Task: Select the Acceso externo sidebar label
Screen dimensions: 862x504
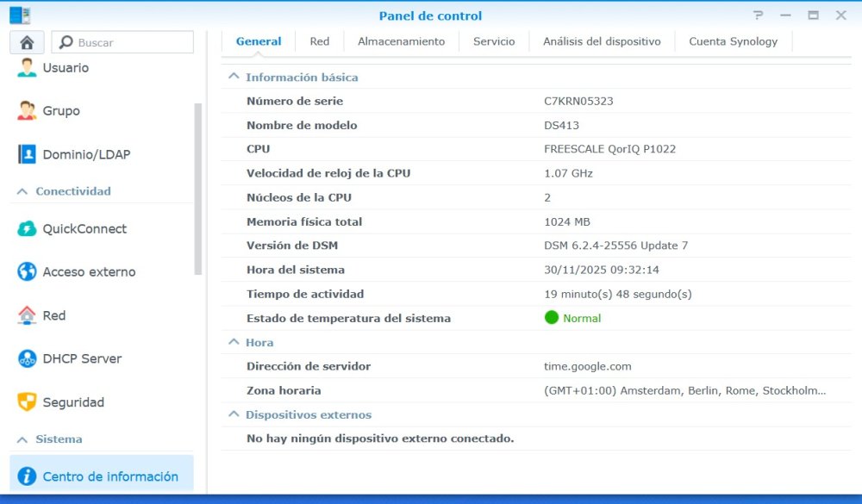Action: pos(89,271)
